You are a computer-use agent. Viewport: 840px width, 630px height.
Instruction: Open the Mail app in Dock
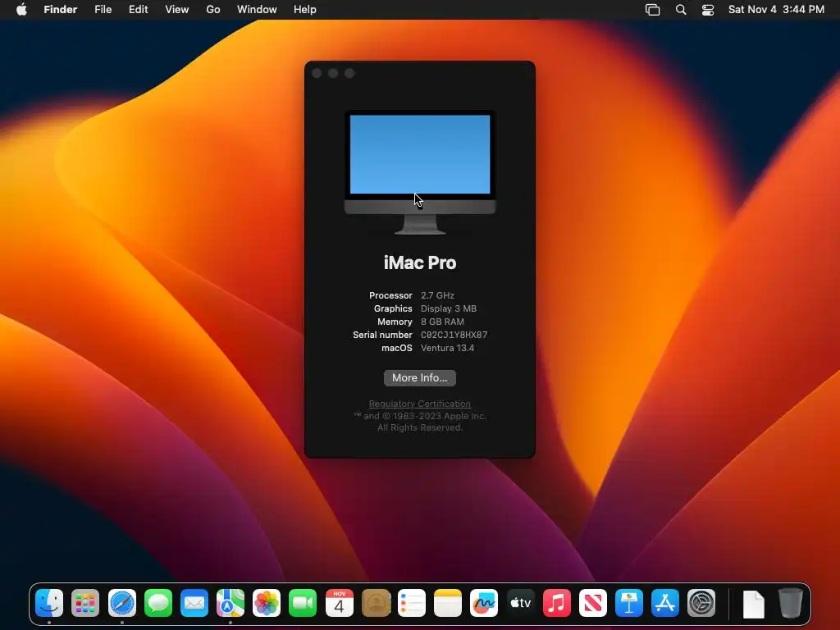point(194,603)
